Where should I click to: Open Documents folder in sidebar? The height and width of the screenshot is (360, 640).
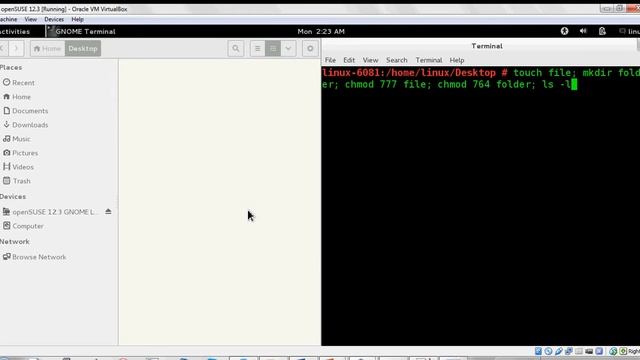[x=26, y=111]
